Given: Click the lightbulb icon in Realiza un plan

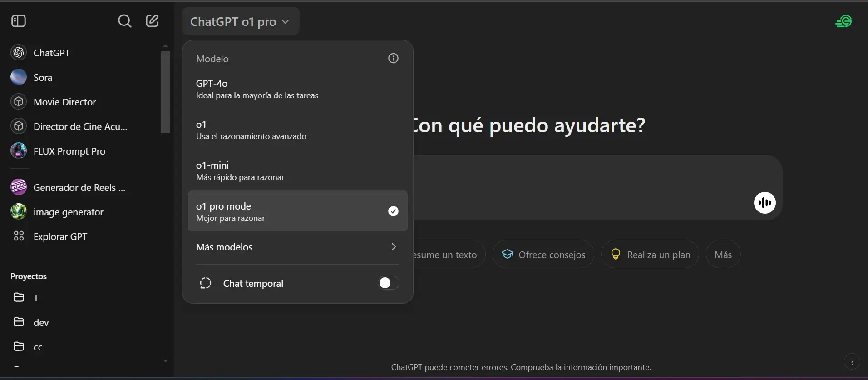Looking at the screenshot, I should (616, 254).
